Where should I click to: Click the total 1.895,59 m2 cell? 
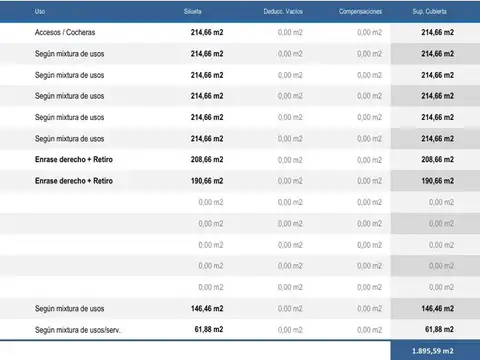pos(435,351)
